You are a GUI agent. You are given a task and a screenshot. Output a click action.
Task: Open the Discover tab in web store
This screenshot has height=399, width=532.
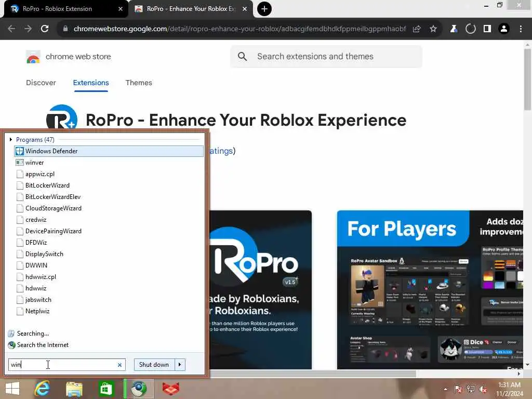click(x=41, y=83)
